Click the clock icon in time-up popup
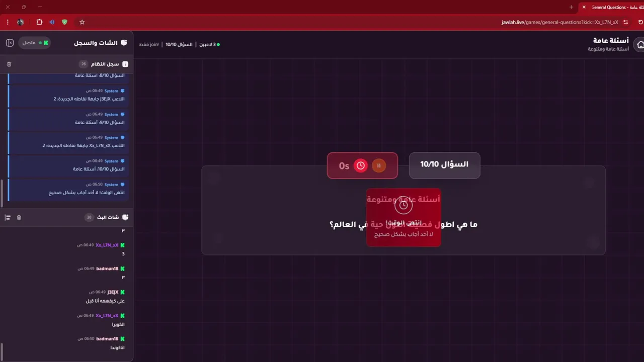This screenshot has width=644, height=362. pyautogui.click(x=404, y=205)
